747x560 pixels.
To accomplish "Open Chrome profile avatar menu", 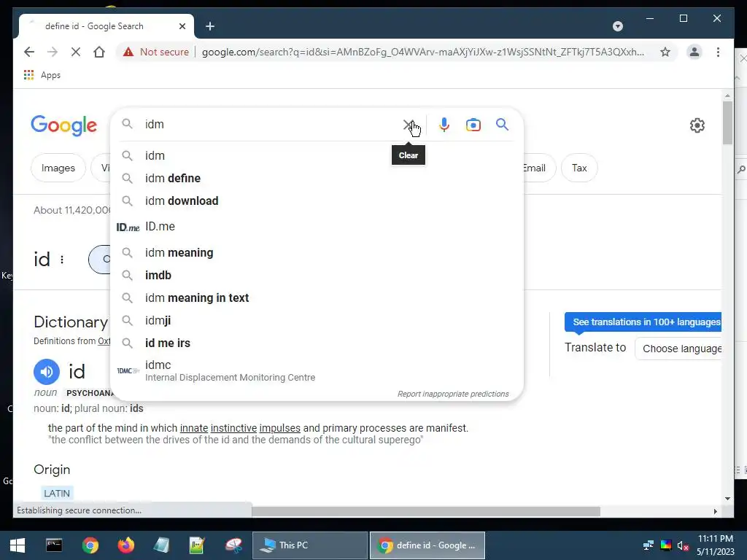I will click(694, 52).
